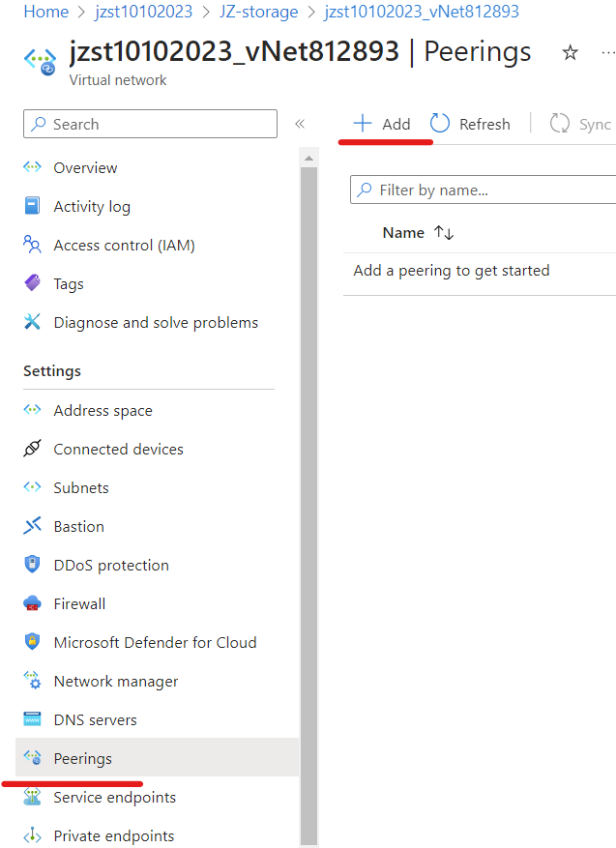Select the Peerings menu item

tap(157, 757)
